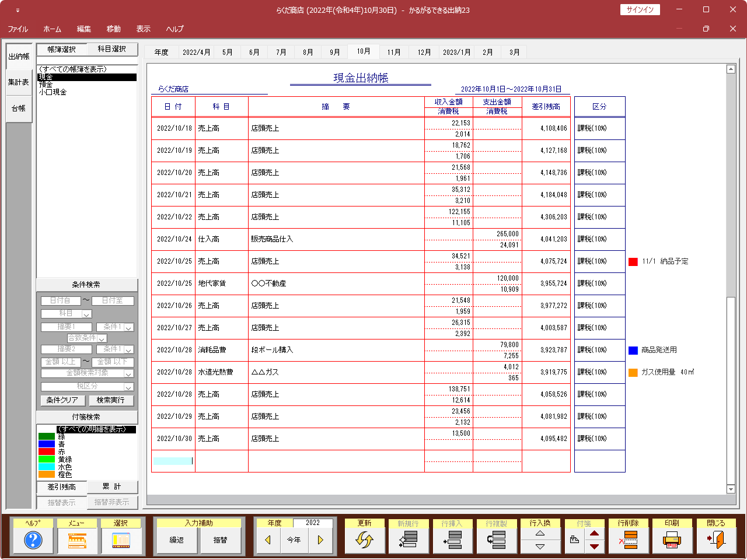Open the 集計表 side tab

[x=19, y=82]
